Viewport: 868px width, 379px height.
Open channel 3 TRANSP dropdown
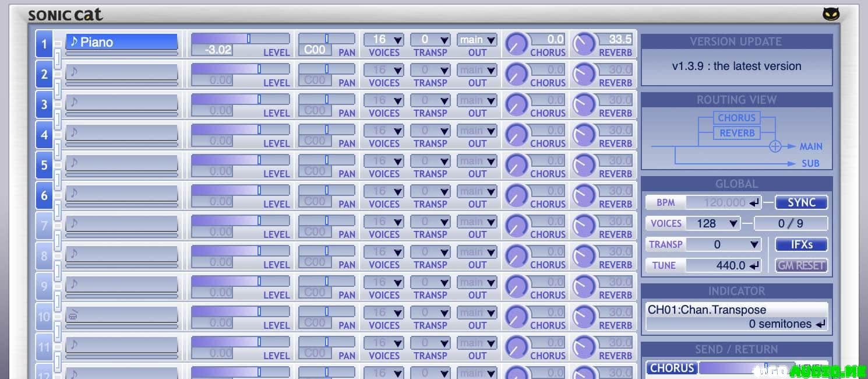click(x=430, y=100)
